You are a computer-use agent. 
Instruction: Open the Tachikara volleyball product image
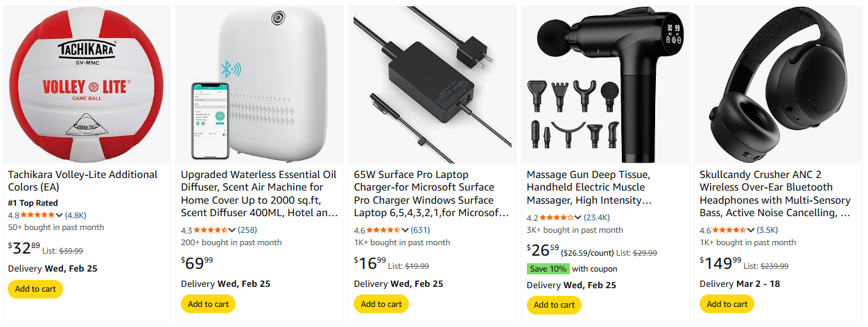87,85
